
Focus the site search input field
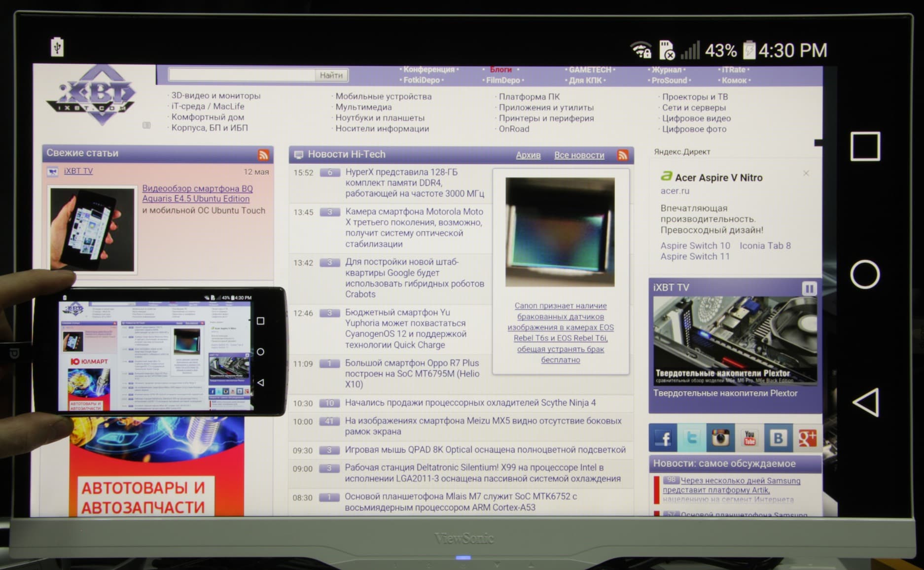coord(242,74)
